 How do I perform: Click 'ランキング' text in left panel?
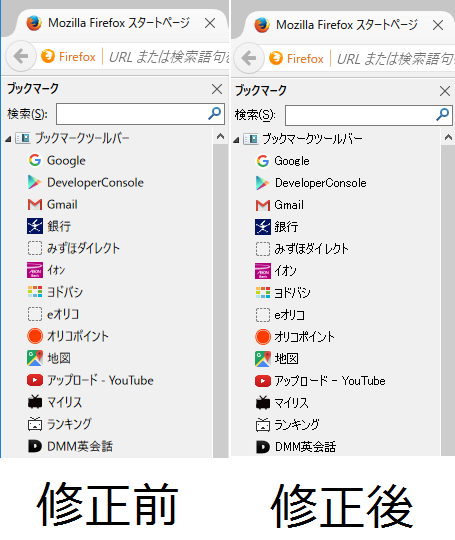coord(69,424)
